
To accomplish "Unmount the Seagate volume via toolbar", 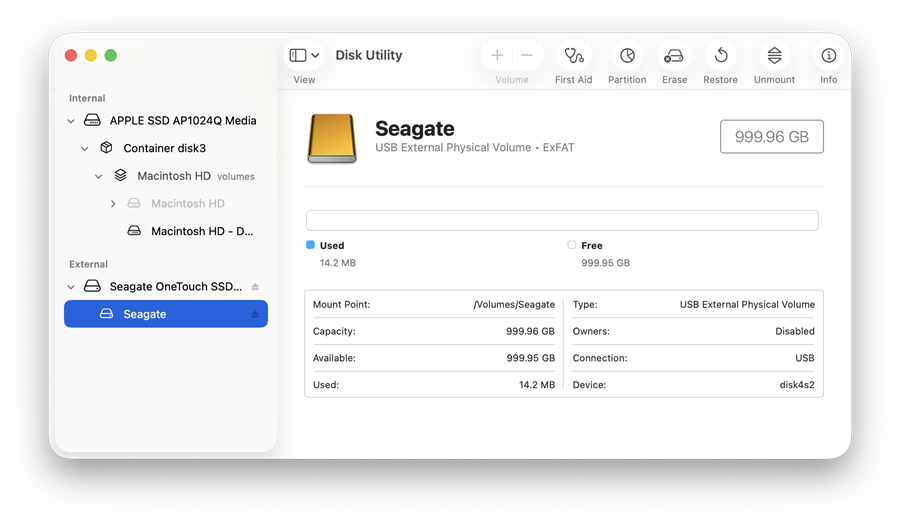I will pyautogui.click(x=774, y=56).
